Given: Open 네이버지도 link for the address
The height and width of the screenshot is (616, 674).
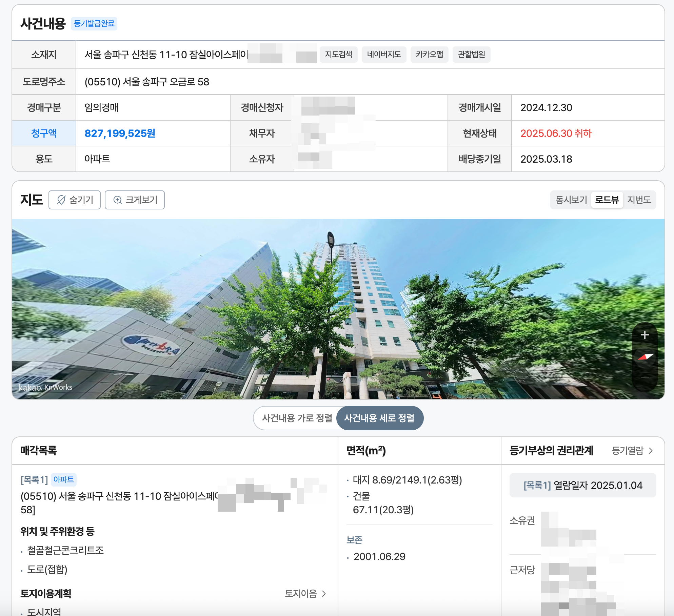Looking at the screenshot, I should [384, 55].
